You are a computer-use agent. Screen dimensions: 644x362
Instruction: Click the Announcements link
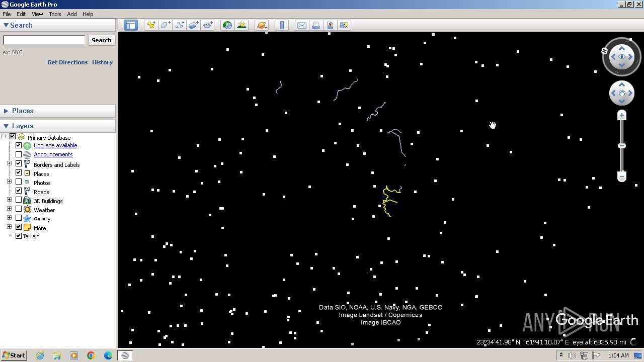point(53,154)
